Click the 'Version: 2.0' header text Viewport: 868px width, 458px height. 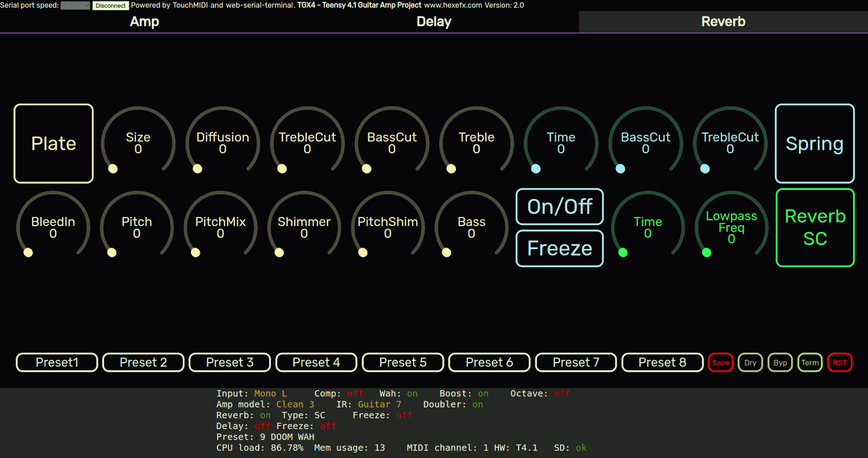tap(505, 5)
